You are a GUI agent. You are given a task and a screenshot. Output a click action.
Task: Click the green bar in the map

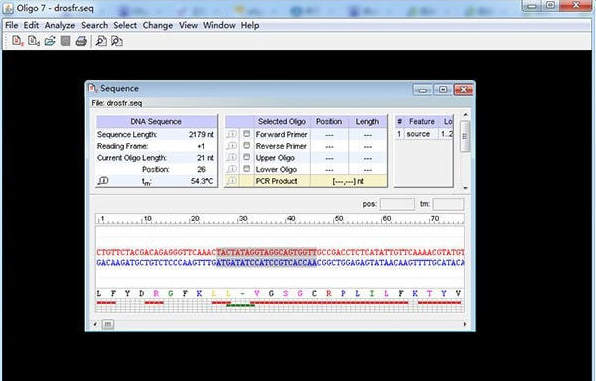(241, 305)
